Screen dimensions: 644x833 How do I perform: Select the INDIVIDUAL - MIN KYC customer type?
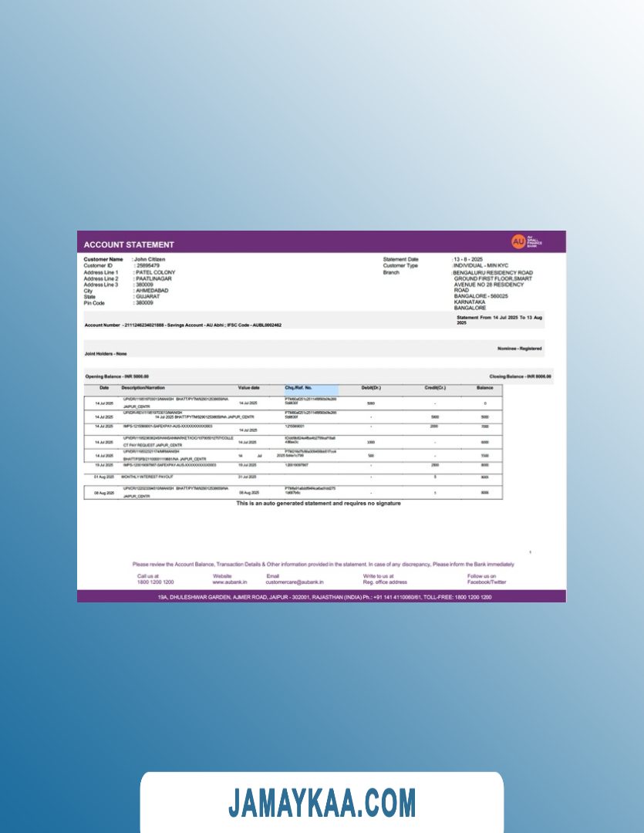pyautogui.click(x=480, y=265)
